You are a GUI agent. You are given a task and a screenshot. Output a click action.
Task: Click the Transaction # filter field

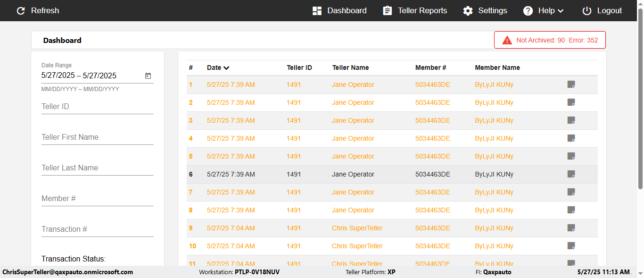pos(97,229)
